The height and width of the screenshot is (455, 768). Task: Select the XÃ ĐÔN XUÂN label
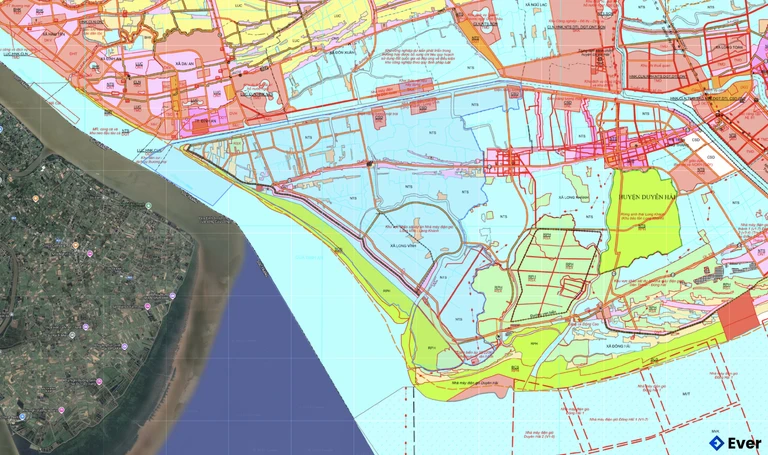(x=344, y=50)
